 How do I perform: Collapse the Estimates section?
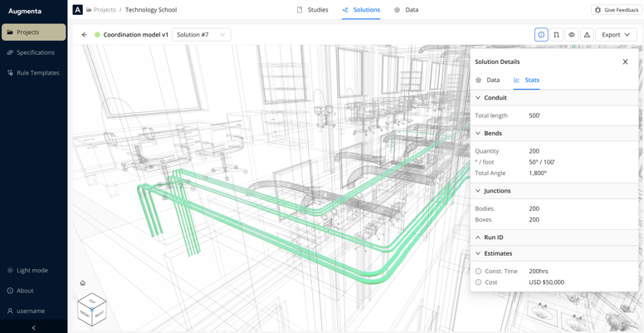(554, 253)
